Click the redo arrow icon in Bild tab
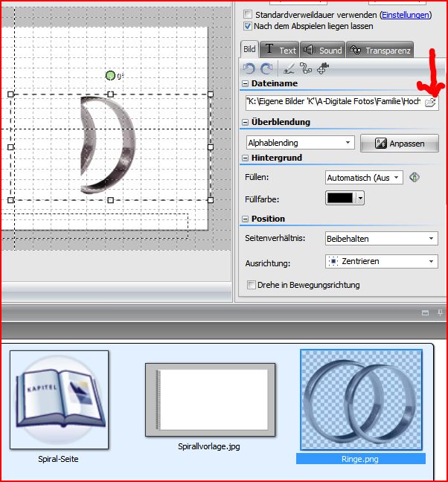 pyautogui.click(x=266, y=68)
